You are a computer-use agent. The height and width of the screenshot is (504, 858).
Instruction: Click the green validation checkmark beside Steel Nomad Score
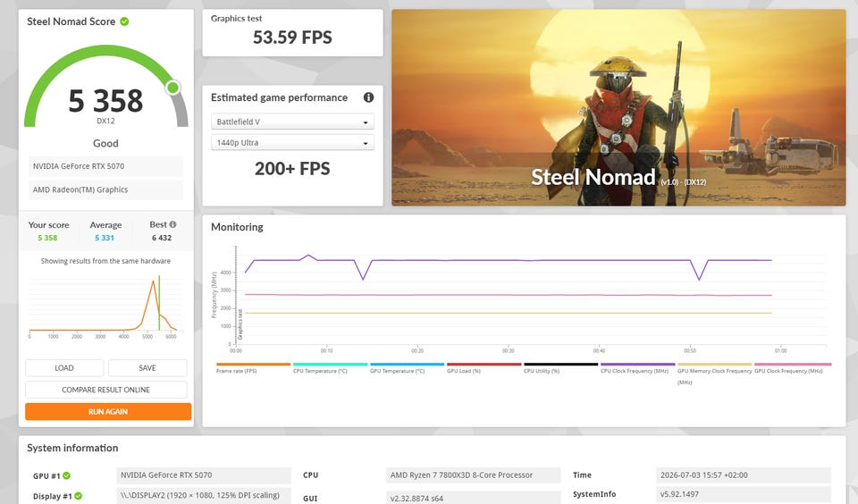(124, 21)
